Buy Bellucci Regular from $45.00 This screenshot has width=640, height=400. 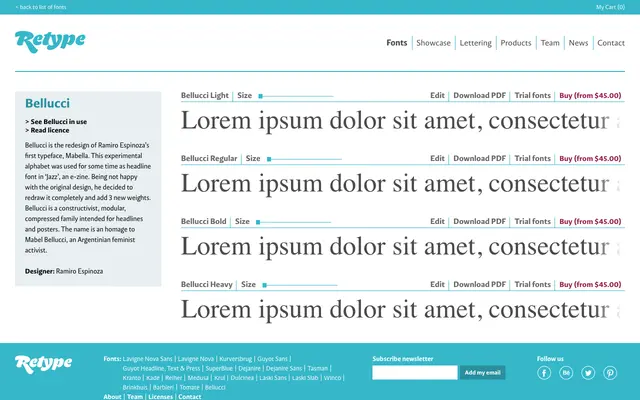590,158
